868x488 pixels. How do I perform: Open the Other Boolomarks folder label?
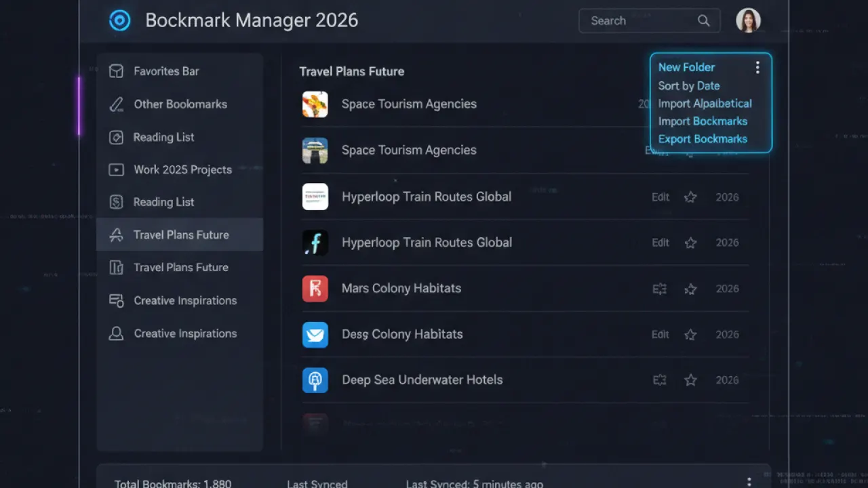pyautogui.click(x=180, y=104)
